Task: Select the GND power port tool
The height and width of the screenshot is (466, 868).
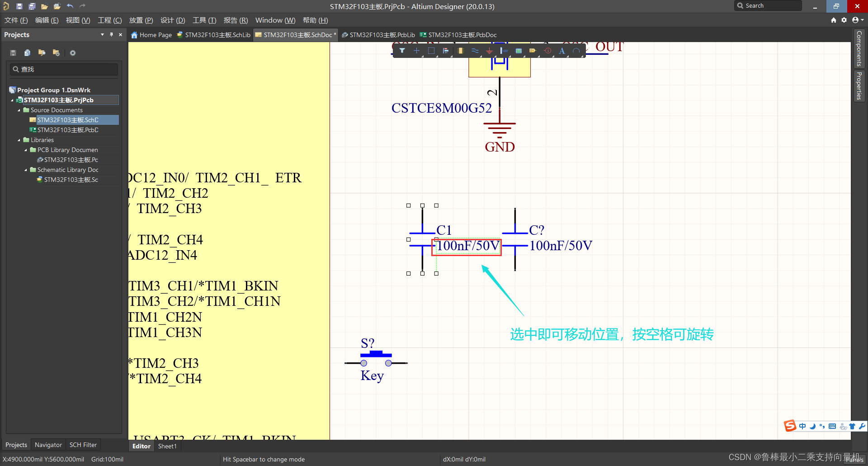Action: point(489,51)
